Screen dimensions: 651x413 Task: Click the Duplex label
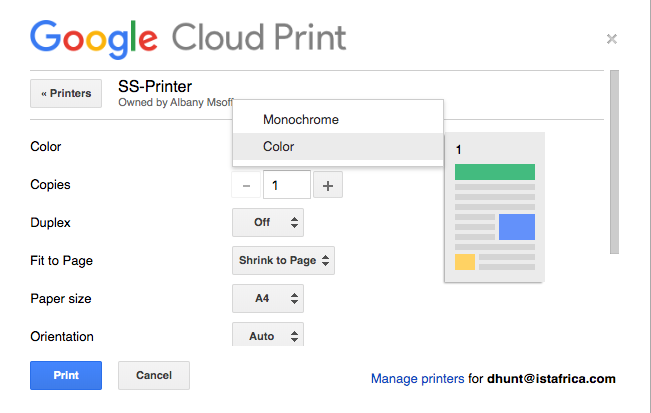point(50,222)
